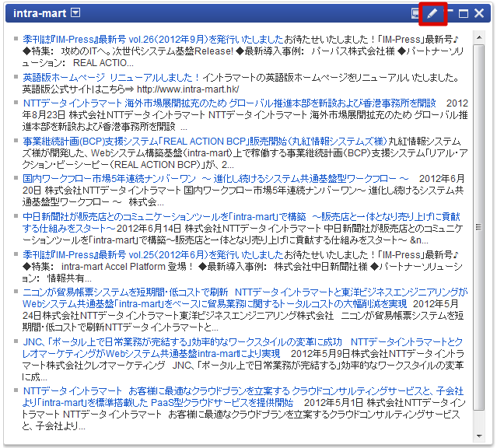Click text '期間・低コストで刷新NTTデータ イントラマートと...'
497x448 pixels.
120,327
